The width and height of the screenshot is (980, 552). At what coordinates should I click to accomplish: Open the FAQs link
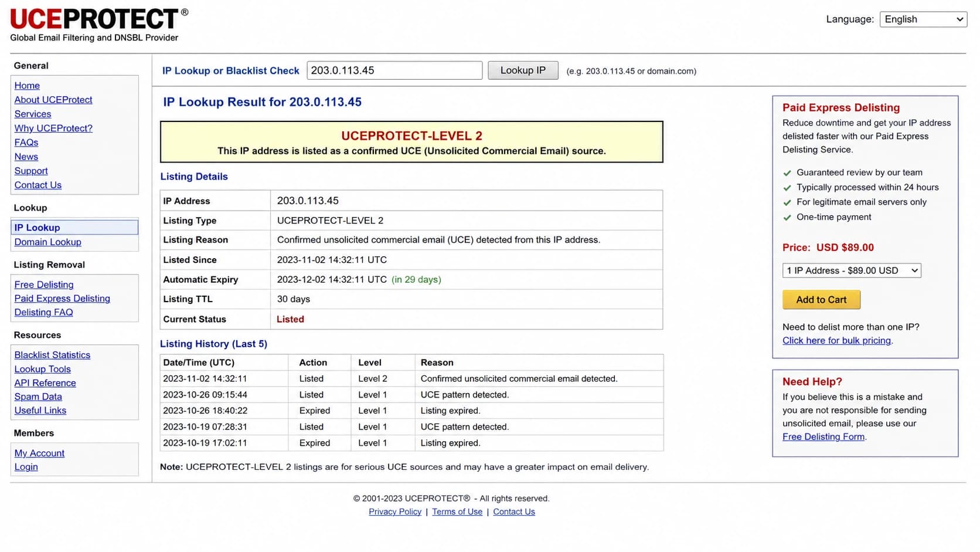tap(26, 143)
